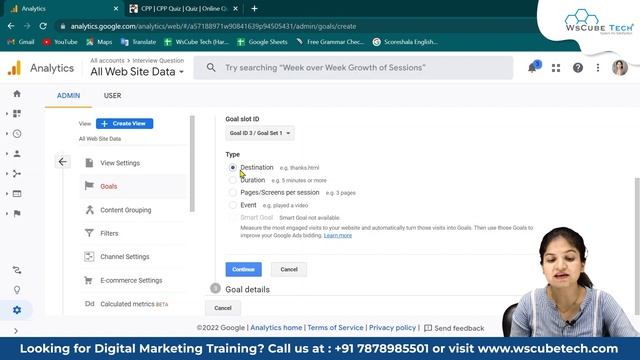Switch to the ADMIN tab
This screenshot has width=640, height=360.
(x=68, y=96)
